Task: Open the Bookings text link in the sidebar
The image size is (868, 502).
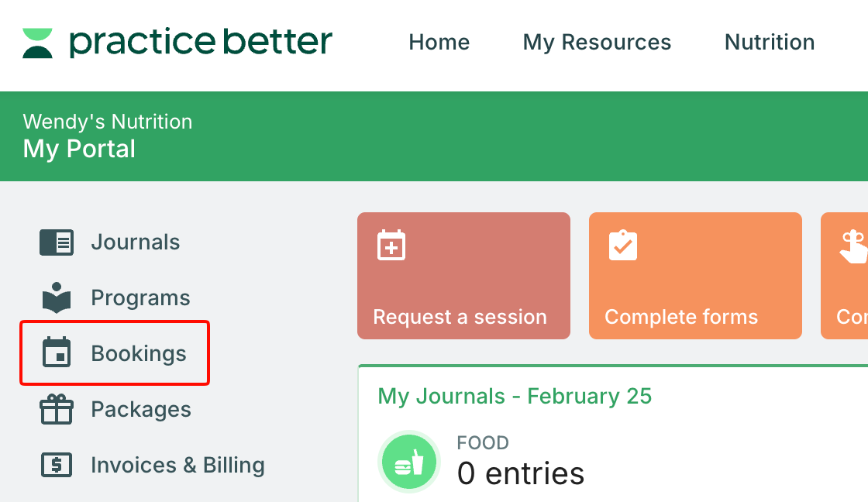Action: 139,353
